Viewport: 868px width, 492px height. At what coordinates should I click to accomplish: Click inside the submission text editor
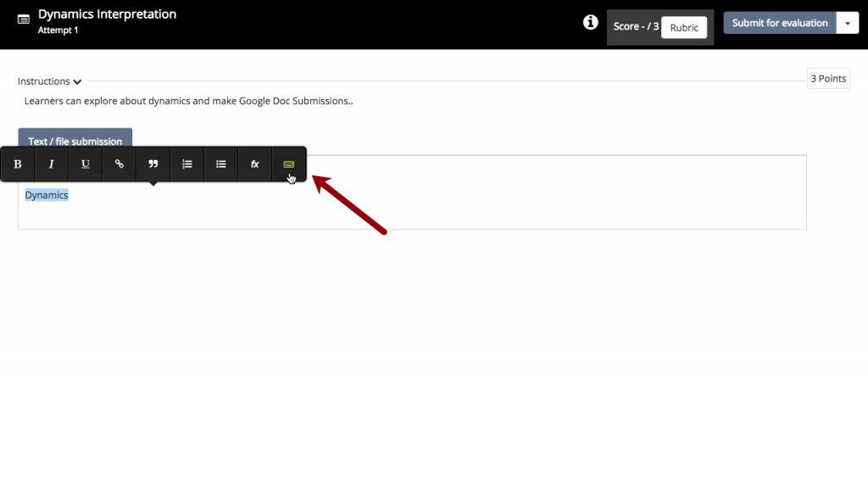pos(412,192)
